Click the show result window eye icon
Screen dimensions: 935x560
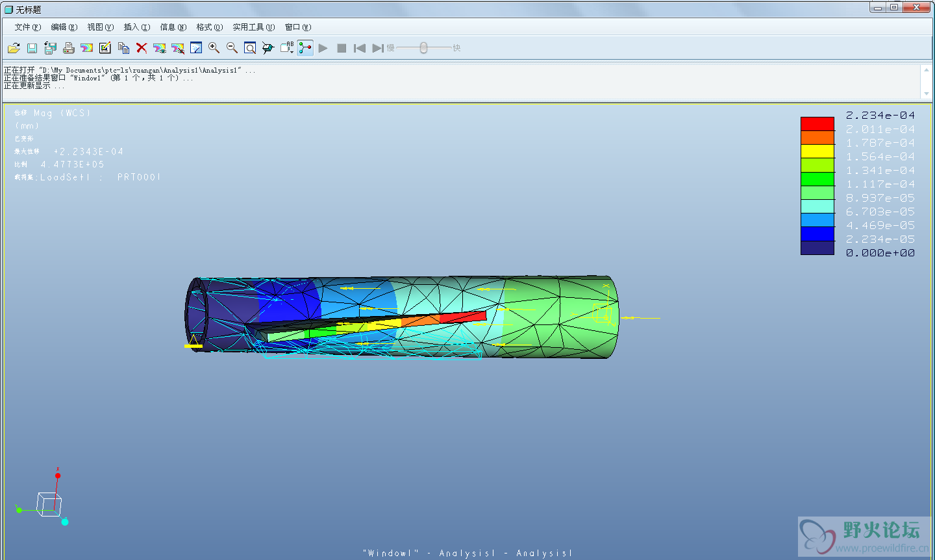pos(159,48)
